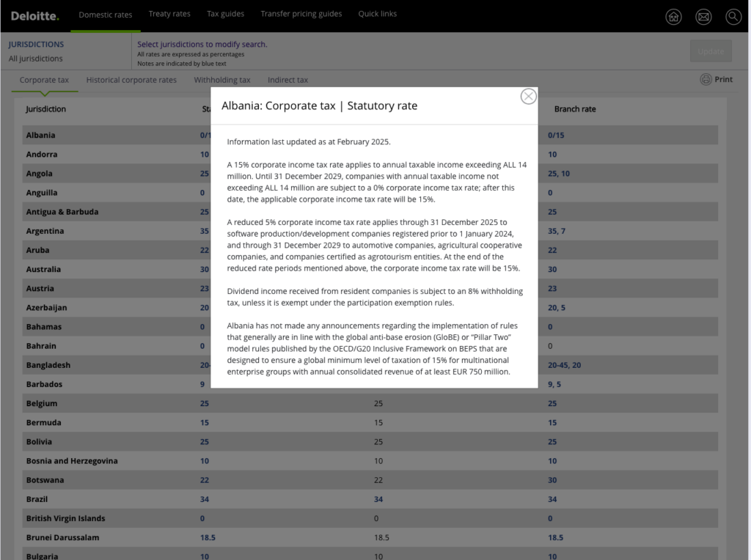The height and width of the screenshot is (560, 751).
Task: Click Angola in the jurisdiction list
Action: [x=40, y=174]
